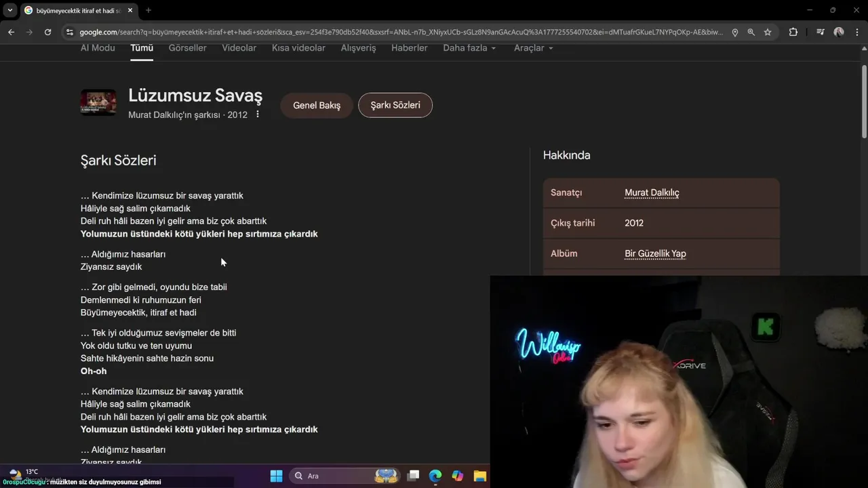The image size is (868, 488).
Task: Open Task View on the taskbar
Action: [413, 476]
